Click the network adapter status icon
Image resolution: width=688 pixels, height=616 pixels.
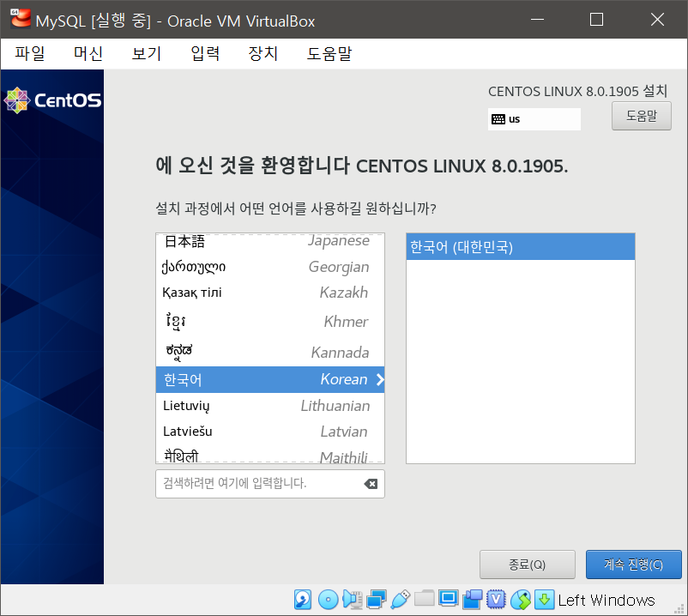377,600
